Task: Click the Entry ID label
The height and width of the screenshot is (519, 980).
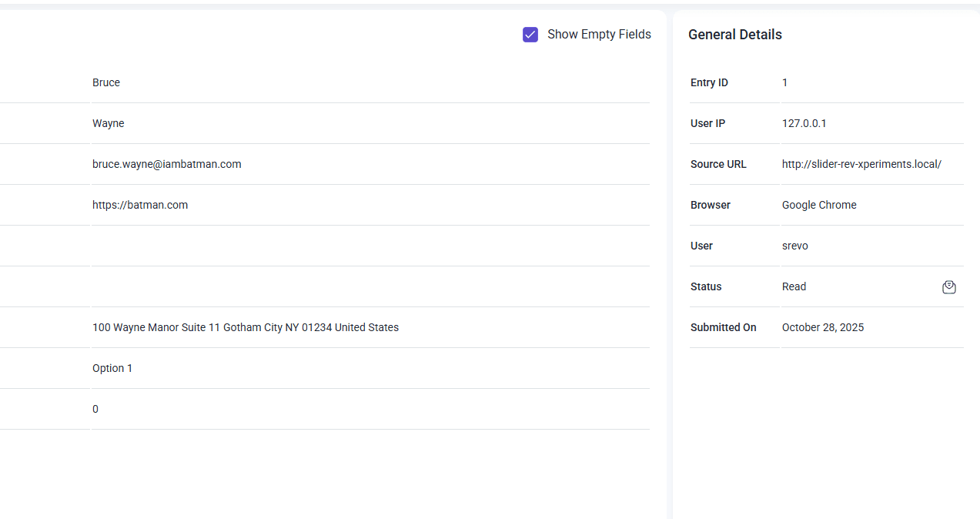Action: (x=709, y=82)
